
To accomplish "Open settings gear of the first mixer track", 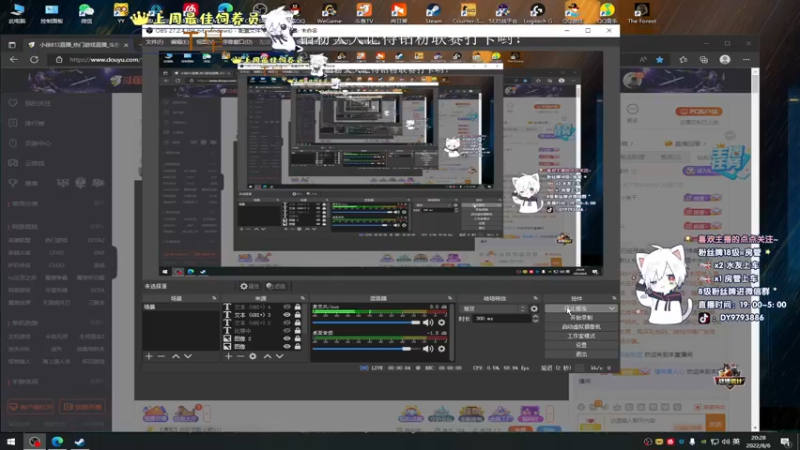I will 442,322.
